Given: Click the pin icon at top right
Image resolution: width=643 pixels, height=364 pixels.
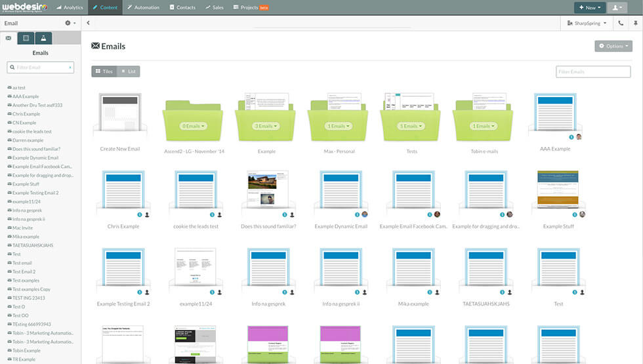Looking at the screenshot, I should pos(636,23).
